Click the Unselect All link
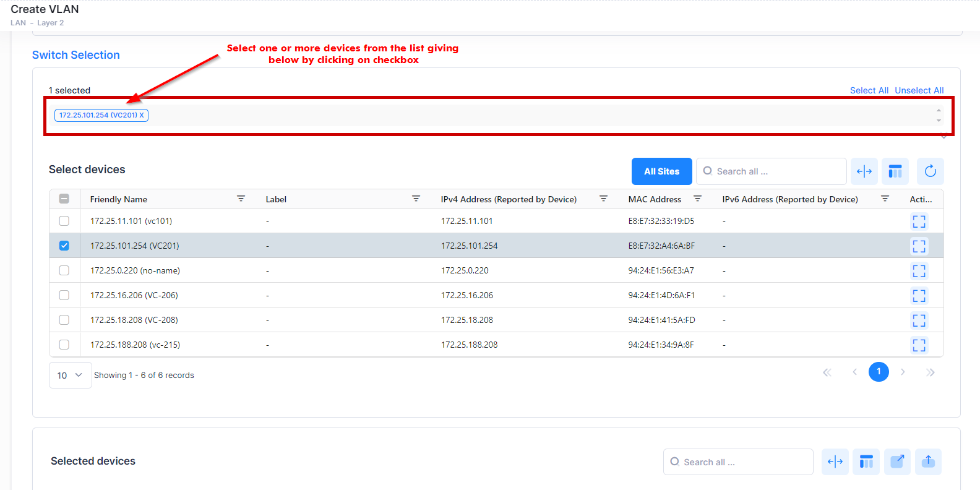980x490 pixels. tap(919, 90)
